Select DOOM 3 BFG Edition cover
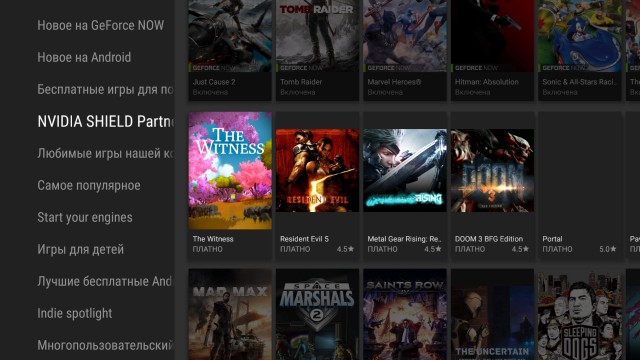The height and width of the screenshot is (360, 640). tap(492, 171)
